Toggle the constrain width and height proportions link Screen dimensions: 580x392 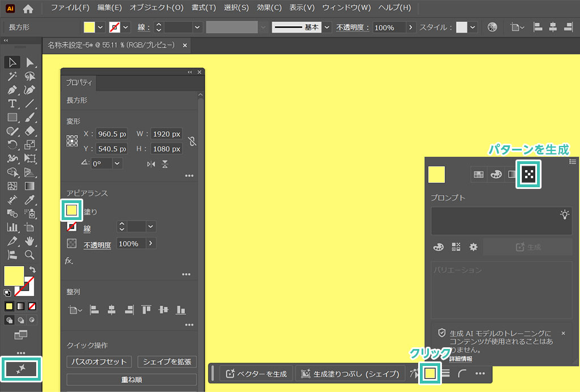point(192,141)
